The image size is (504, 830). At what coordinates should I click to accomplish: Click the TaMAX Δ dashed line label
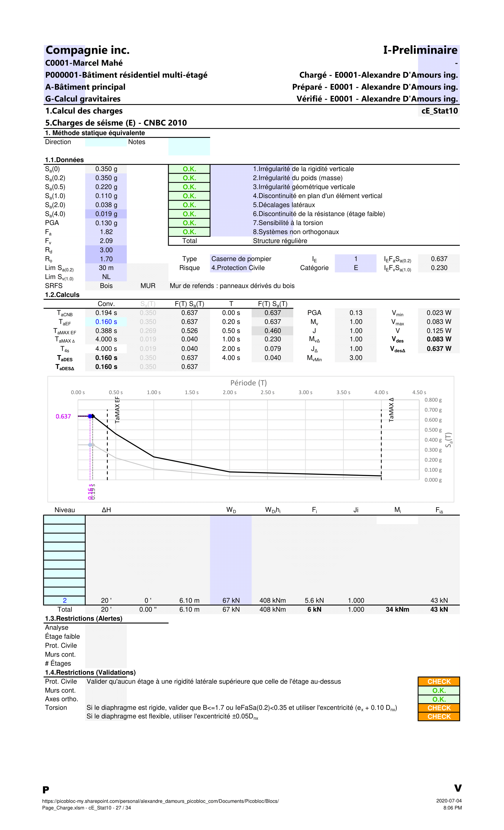[391, 410]
